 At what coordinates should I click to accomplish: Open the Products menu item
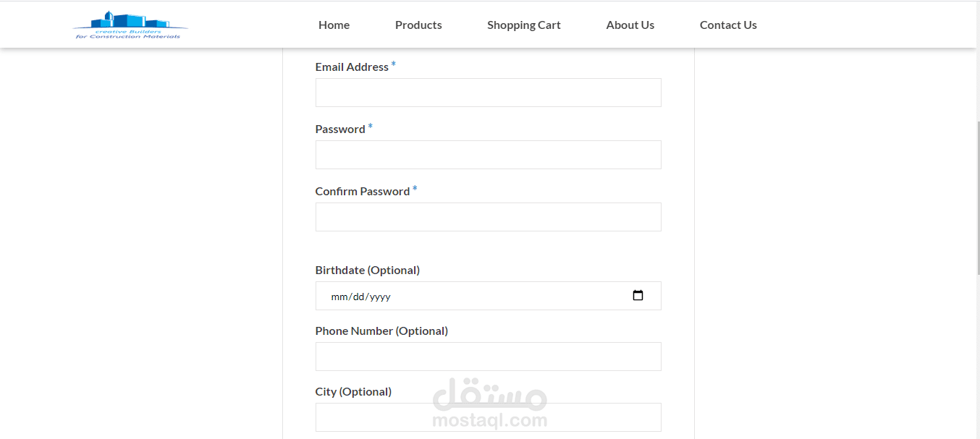[x=418, y=25]
